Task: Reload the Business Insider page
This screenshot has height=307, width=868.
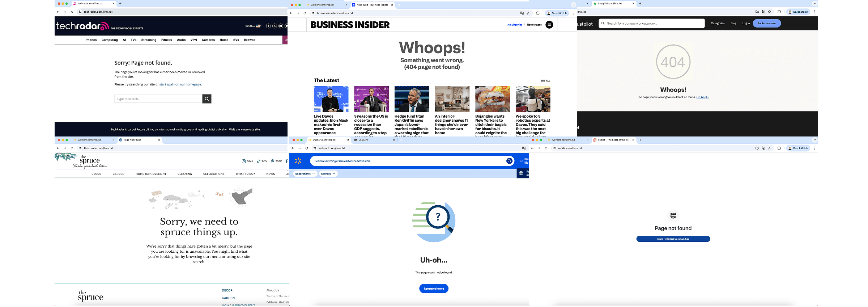Action: [305, 13]
